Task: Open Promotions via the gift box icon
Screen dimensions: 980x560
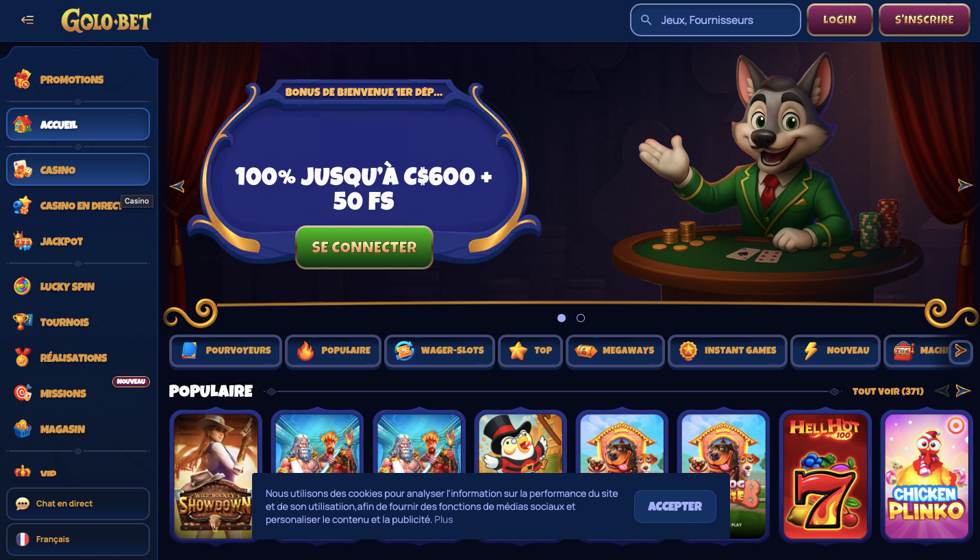Action: pyautogui.click(x=23, y=80)
